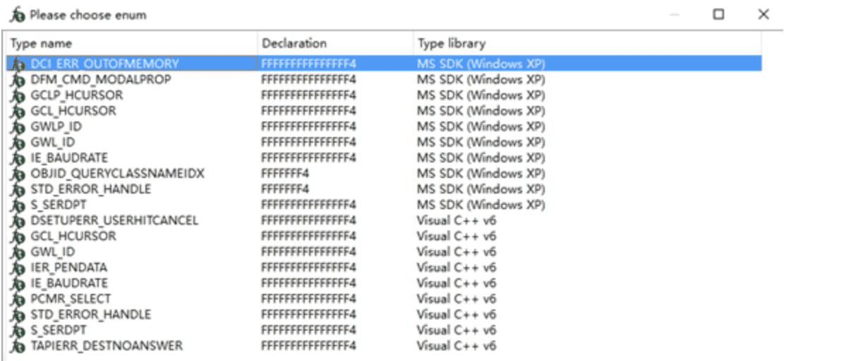This screenshot has height=361, width=868.
Task: Click the icon beside DCI_ERR_OUTOFMEMORY
Action: coord(18,64)
